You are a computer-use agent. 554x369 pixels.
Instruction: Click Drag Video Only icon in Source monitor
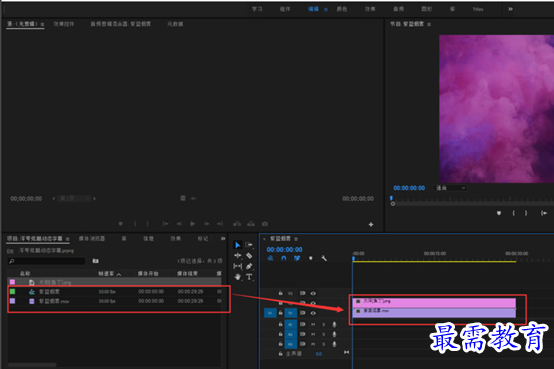tap(183, 198)
